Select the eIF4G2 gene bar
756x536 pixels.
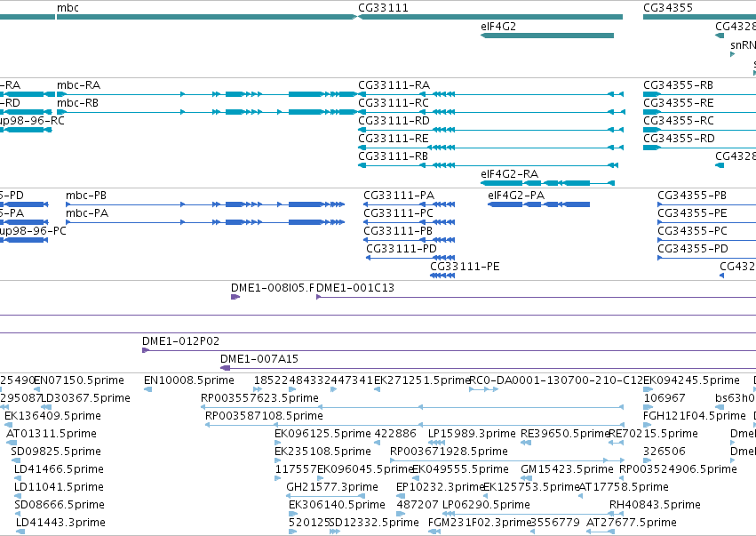pos(547,36)
